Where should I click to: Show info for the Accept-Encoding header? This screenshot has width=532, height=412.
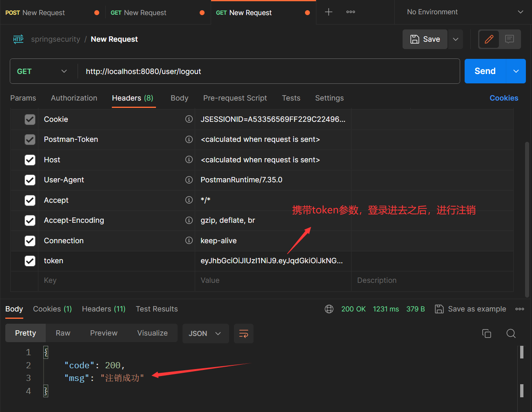click(x=189, y=220)
